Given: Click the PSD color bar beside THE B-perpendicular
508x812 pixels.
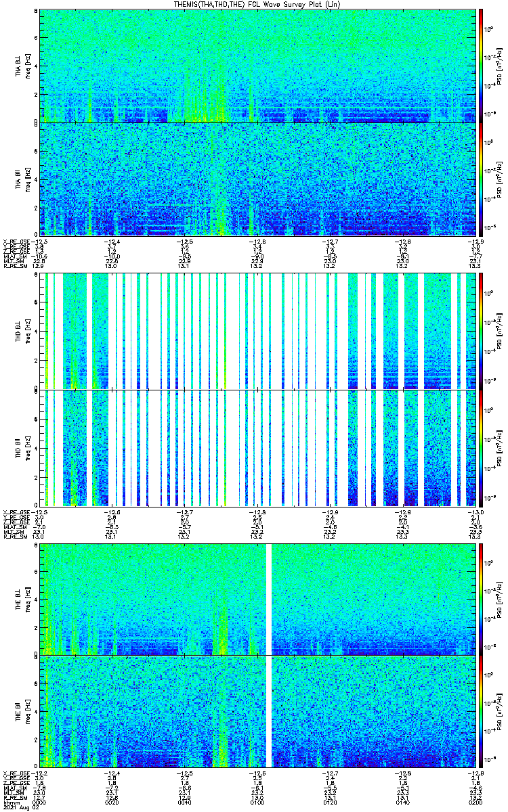Looking at the screenshot, I should pos(481,599).
